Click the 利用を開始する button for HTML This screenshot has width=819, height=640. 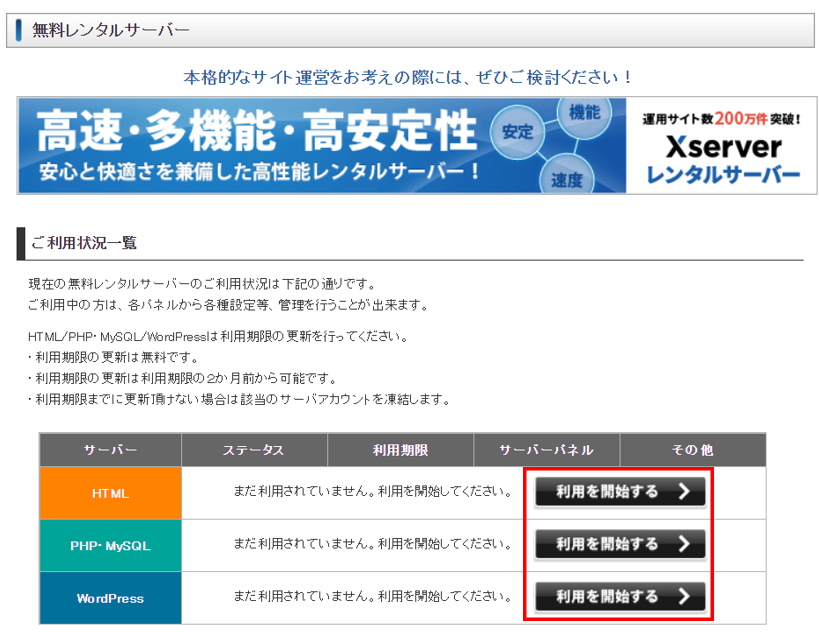pos(619,491)
